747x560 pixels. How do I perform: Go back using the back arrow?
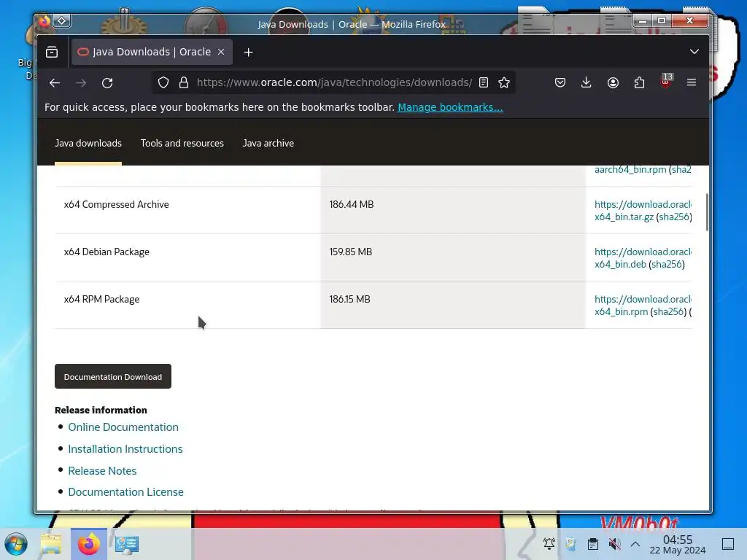pos(55,83)
